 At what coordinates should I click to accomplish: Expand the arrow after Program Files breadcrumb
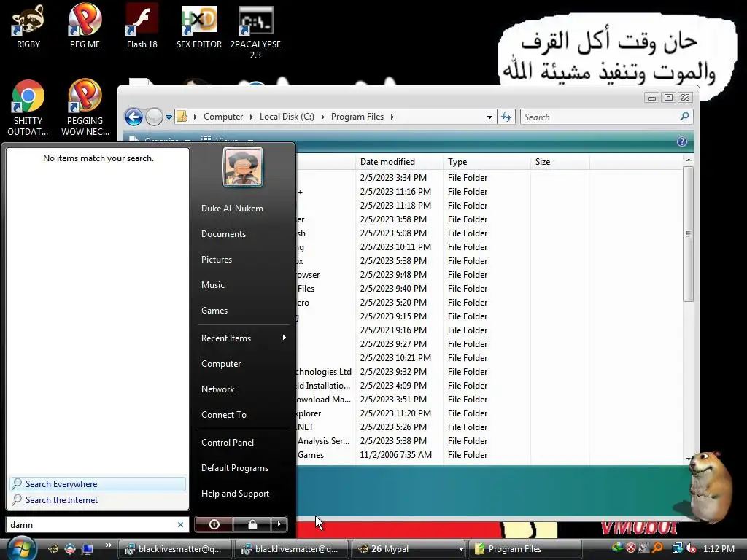coord(392,117)
